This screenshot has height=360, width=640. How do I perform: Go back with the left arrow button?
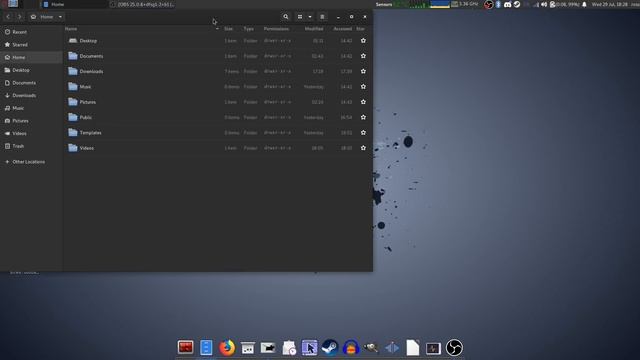8,17
